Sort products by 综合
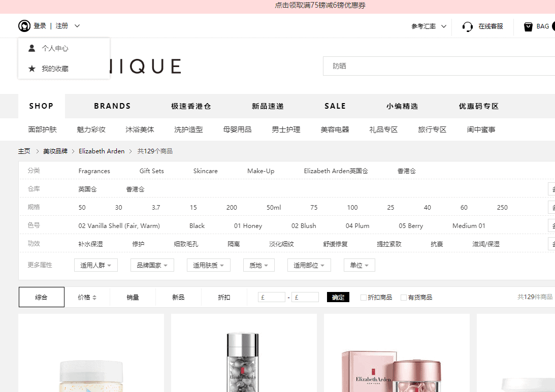This screenshot has height=392, width=555. click(x=42, y=297)
